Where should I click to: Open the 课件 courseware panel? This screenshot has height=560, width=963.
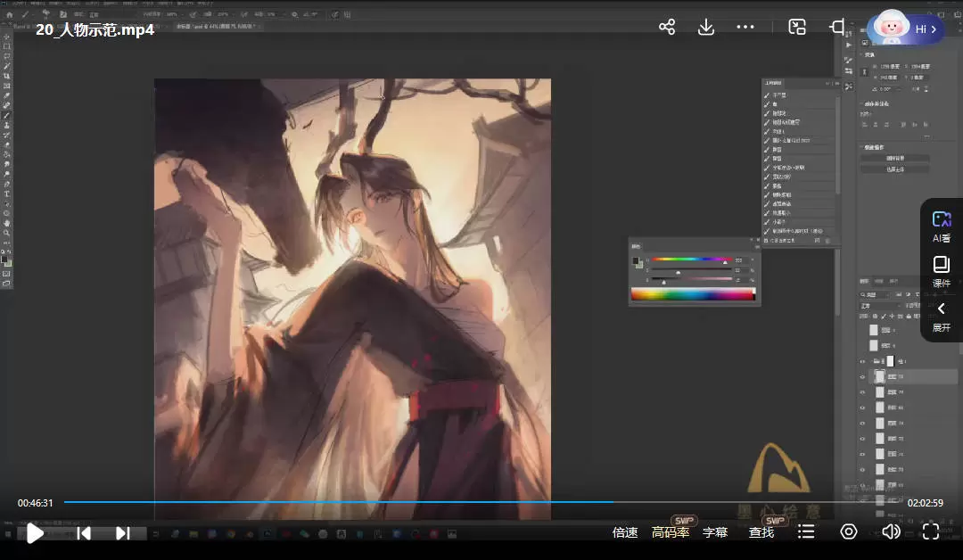click(942, 272)
